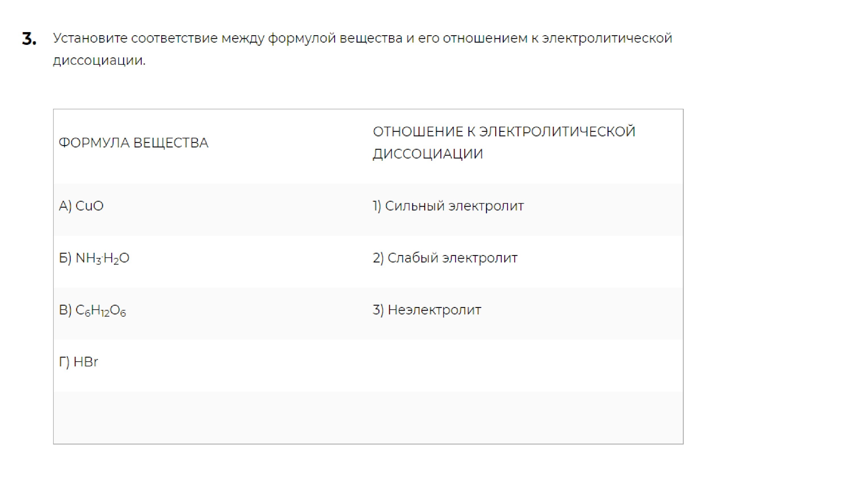Click the 3) Неэлектролит option
The height and width of the screenshot is (503, 868).
coord(427,310)
